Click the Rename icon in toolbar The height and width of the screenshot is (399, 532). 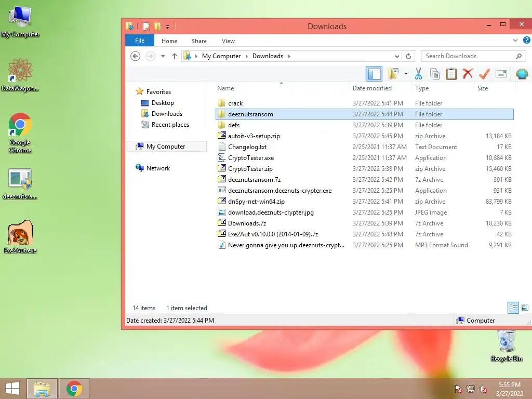pos(501,74)
